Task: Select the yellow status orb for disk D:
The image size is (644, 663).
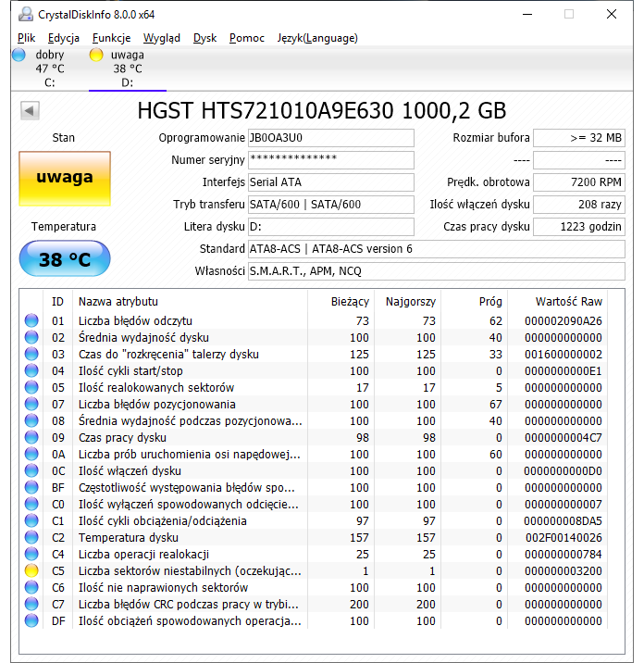Action: (95, 56)
